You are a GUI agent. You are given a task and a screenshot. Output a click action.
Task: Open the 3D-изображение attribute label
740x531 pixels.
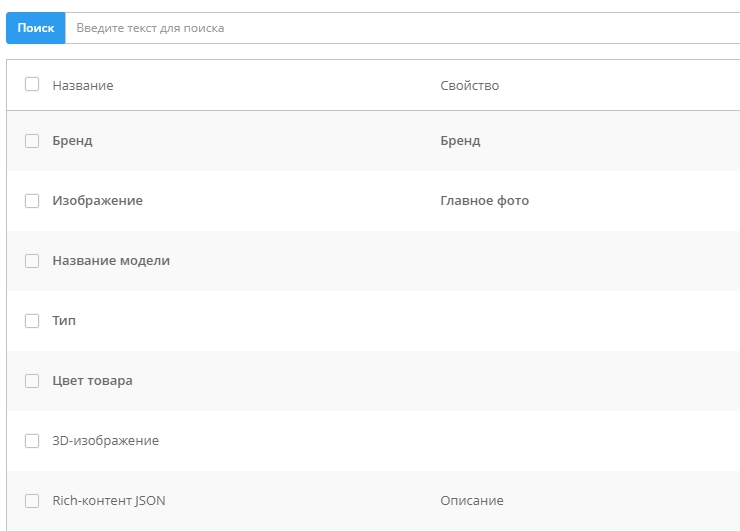pyautogui.click(x=105, y=441)
